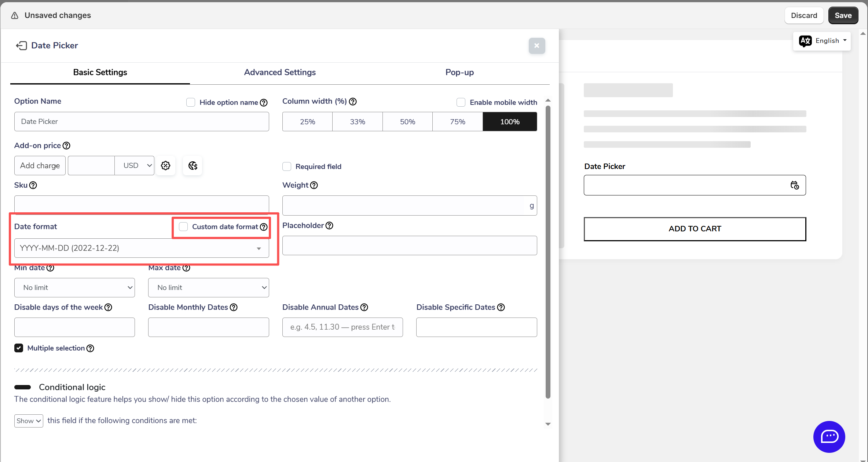The image size is (868, 462).
Task: Click the Save button
Action: pos(843,15)
